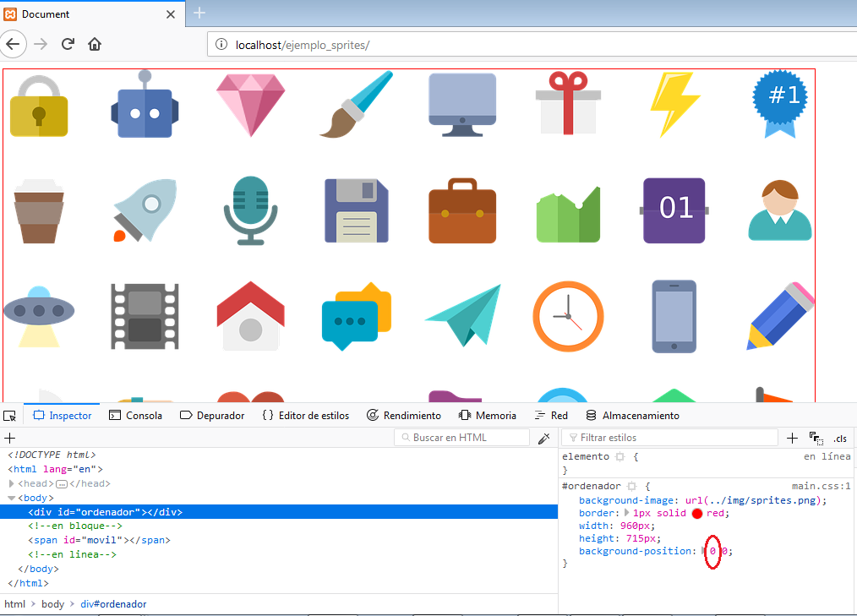
Task: Toggle the .cls classes panel
Action: 839,438
